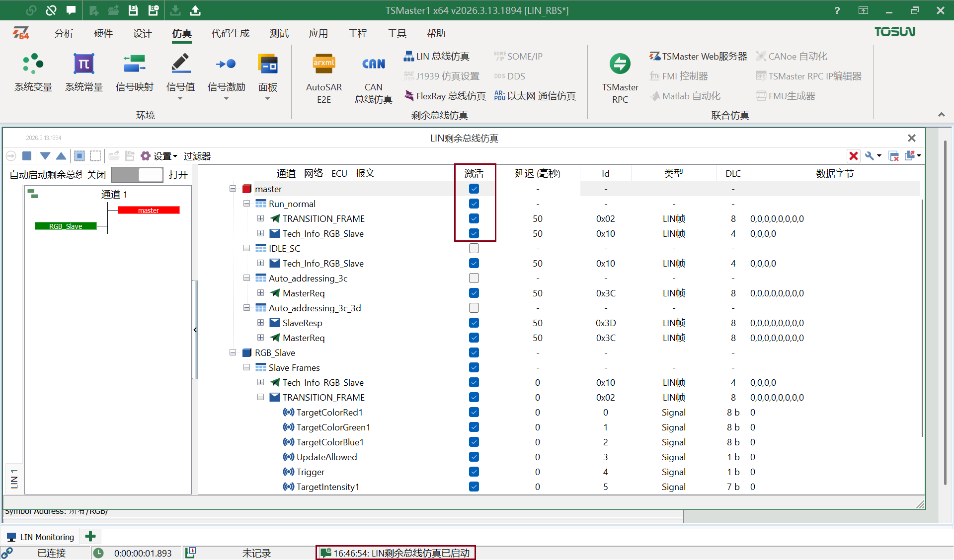Uncheck activation for Tech_Info_RGB_Slave under Run_normal
This screenshot has height=560, width=954.
point(474,233)
